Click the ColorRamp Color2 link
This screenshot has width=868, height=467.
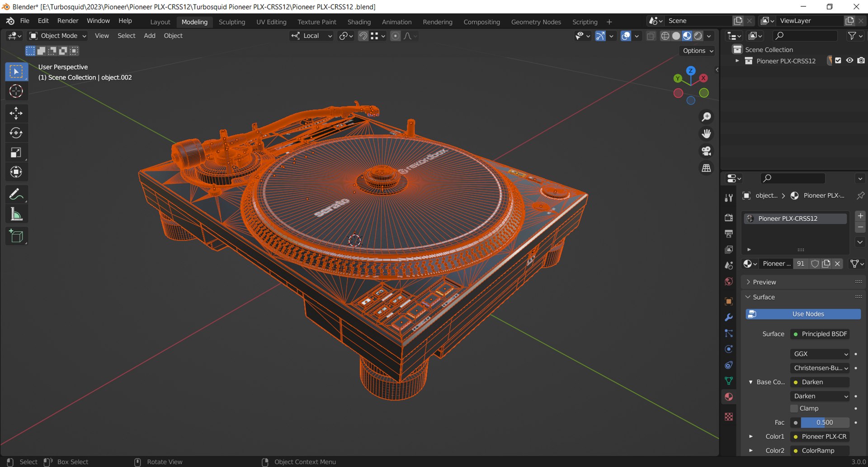tap(820, 450)
